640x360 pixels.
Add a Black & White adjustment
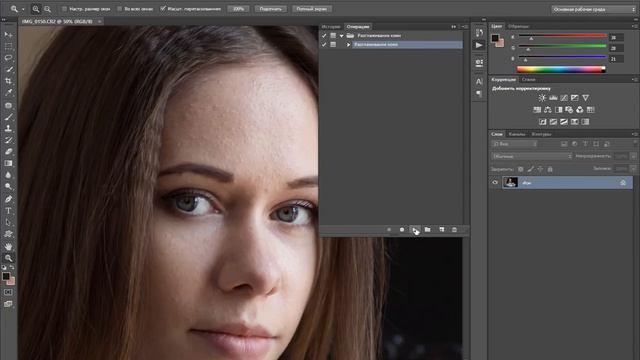[x=558, y=110]
